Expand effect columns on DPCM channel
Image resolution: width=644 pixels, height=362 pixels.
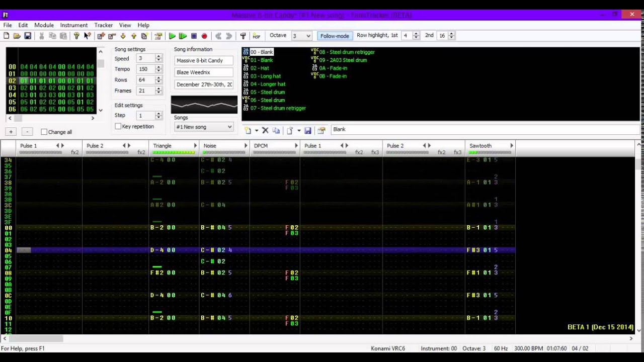296,146
